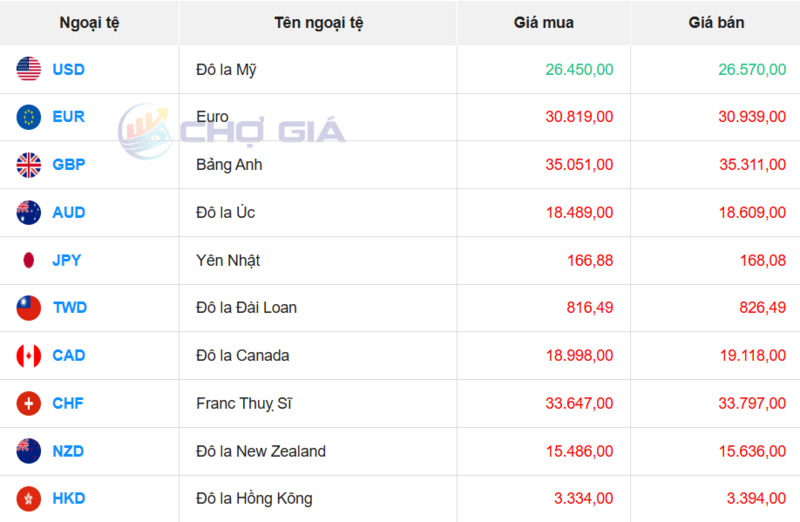Screen dimensions: 800x522
Task: Click the Australian flag icon
Action: 28,212
